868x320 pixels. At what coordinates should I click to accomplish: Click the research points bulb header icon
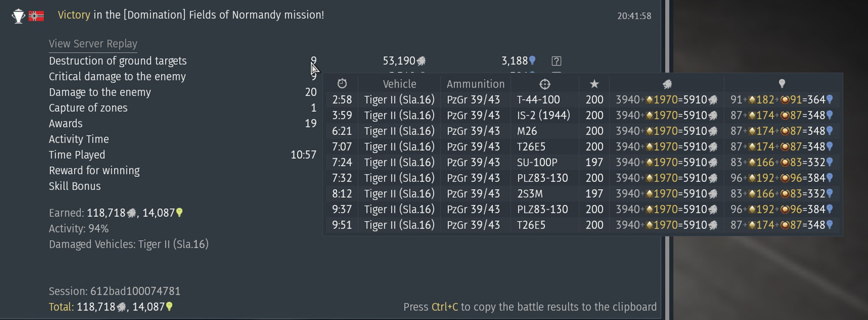(x=781, y=84)
